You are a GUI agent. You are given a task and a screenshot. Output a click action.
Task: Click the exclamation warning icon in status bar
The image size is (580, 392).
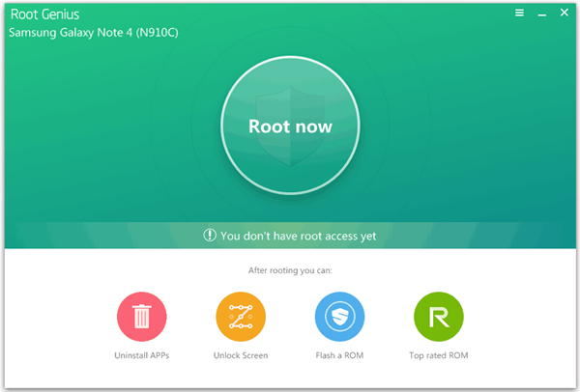tap(210, 235)
